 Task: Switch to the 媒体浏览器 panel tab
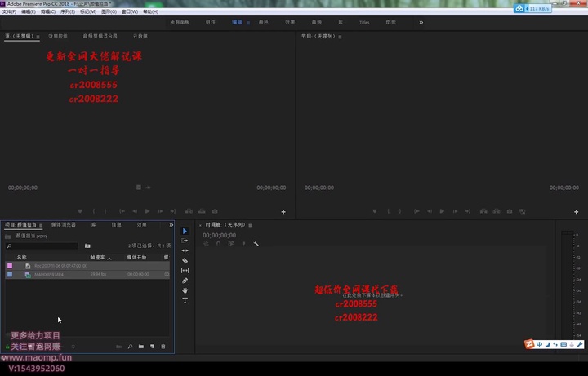[64, 224]
